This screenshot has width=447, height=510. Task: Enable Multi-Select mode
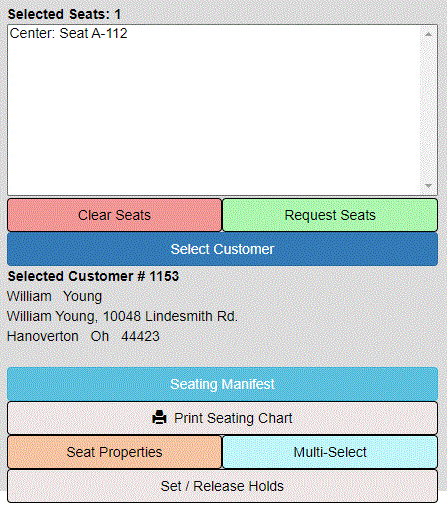(x=330, y=452)
